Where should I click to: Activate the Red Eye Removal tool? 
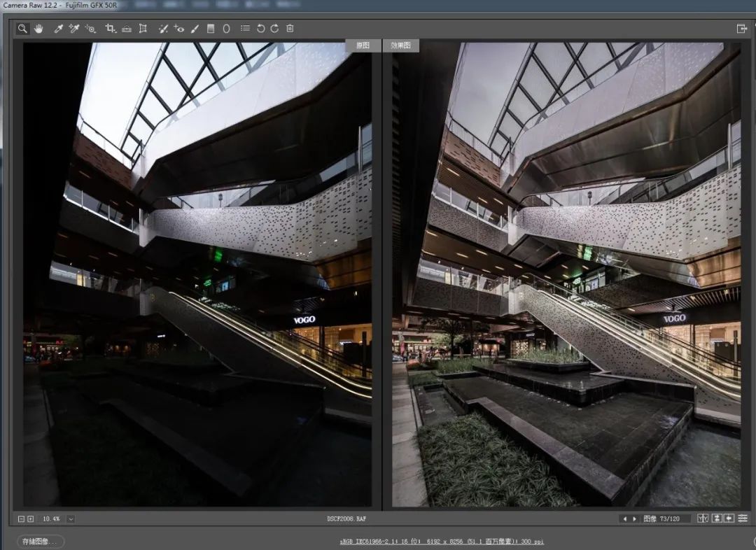(179, 29)
